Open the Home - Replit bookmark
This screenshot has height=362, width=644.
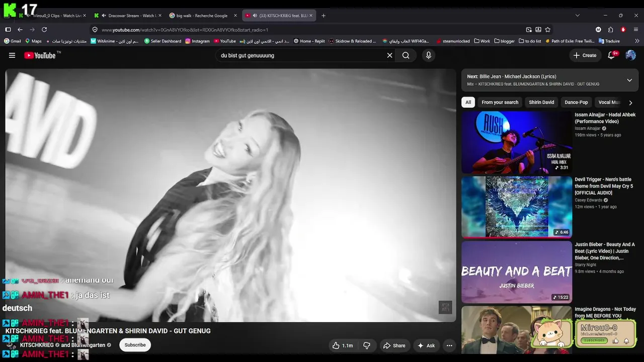(x=309, y=41)
